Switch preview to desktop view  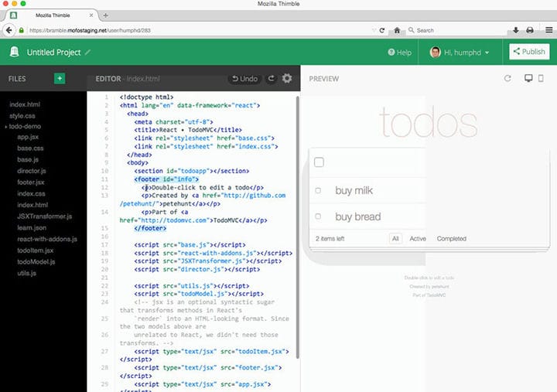pyautogui.click(x=528, y=78)
